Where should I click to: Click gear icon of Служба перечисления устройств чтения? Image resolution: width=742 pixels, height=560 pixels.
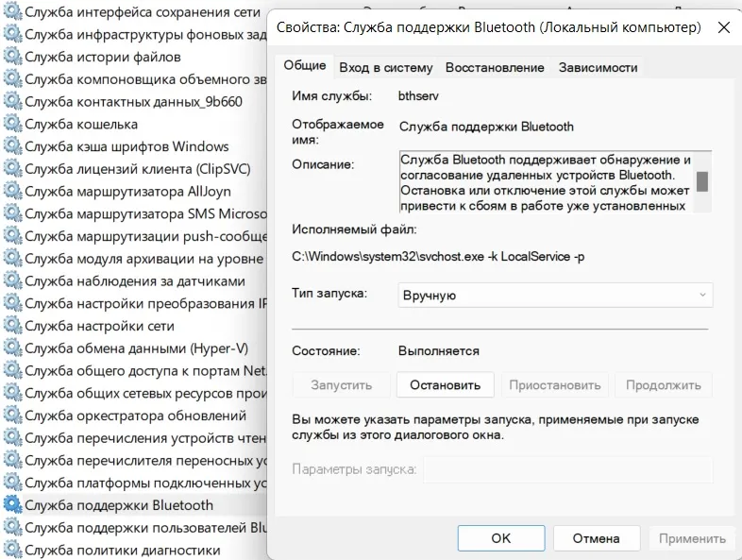[13, 438]
